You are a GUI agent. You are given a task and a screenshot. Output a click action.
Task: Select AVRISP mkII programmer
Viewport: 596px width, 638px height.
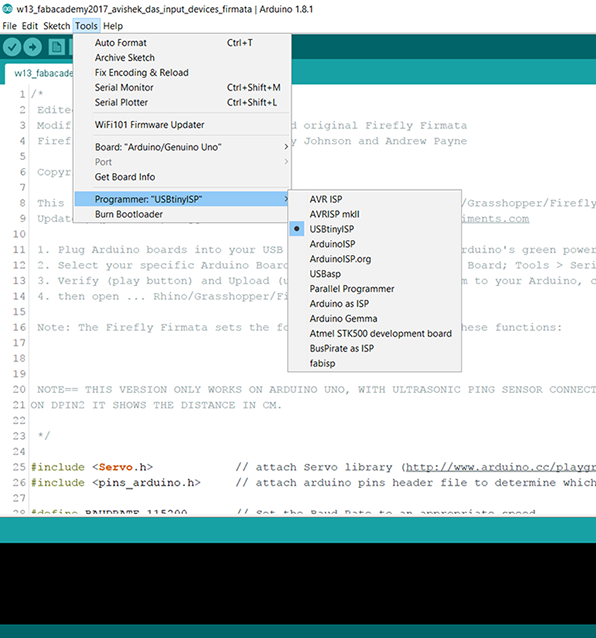tap(375, 214)
